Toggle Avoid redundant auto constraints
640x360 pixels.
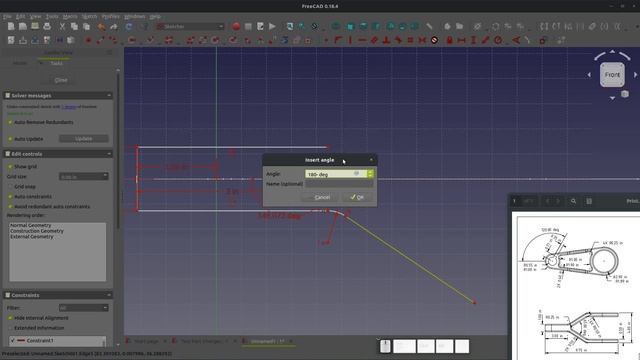(10, 207)
